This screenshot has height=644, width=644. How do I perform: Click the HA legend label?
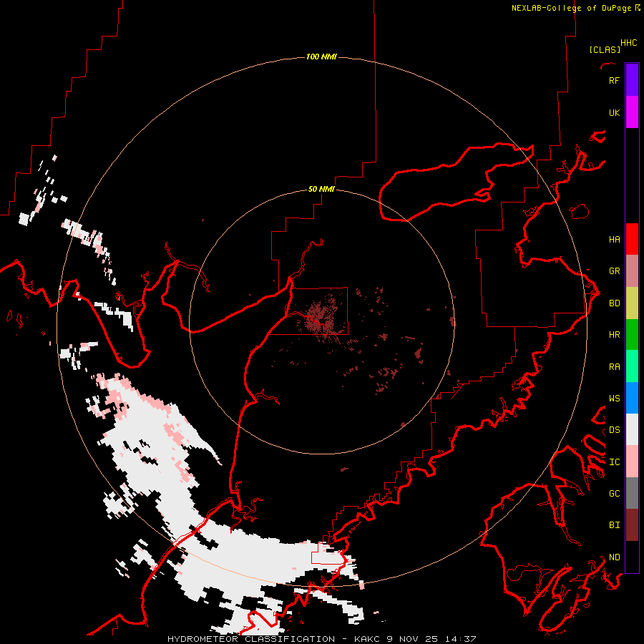click(614, 239)
